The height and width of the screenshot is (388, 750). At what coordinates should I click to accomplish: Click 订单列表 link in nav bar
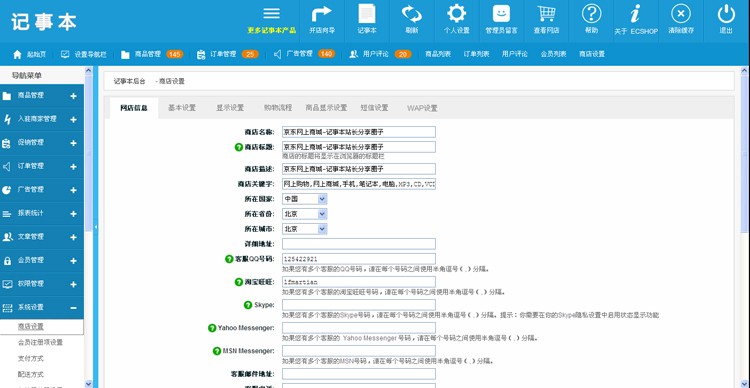(476, 54)
